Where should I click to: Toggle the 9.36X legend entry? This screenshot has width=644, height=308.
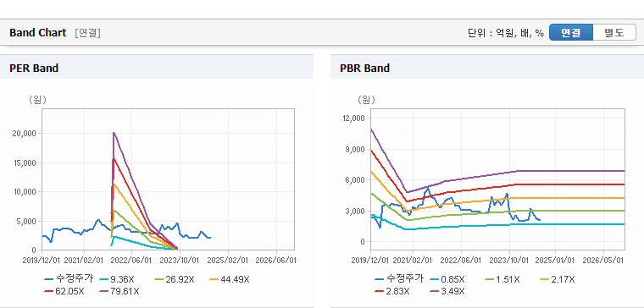(x=117, y=280)
